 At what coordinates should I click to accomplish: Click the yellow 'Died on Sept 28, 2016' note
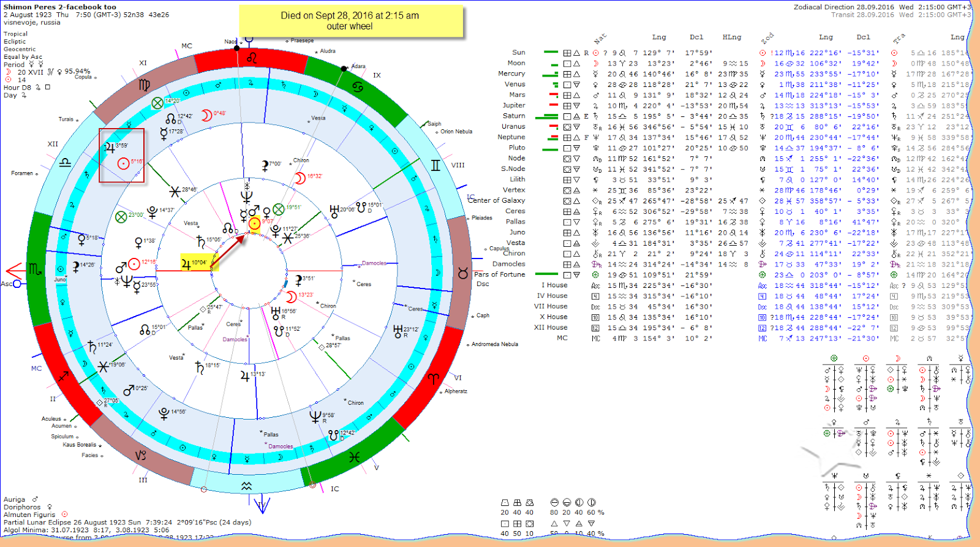click(350, 21)
